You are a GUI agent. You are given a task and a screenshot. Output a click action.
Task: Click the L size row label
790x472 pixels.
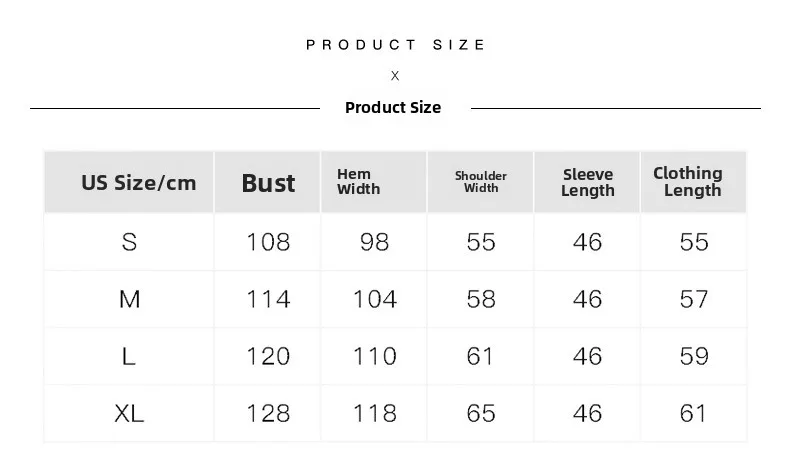pos(128,356)
